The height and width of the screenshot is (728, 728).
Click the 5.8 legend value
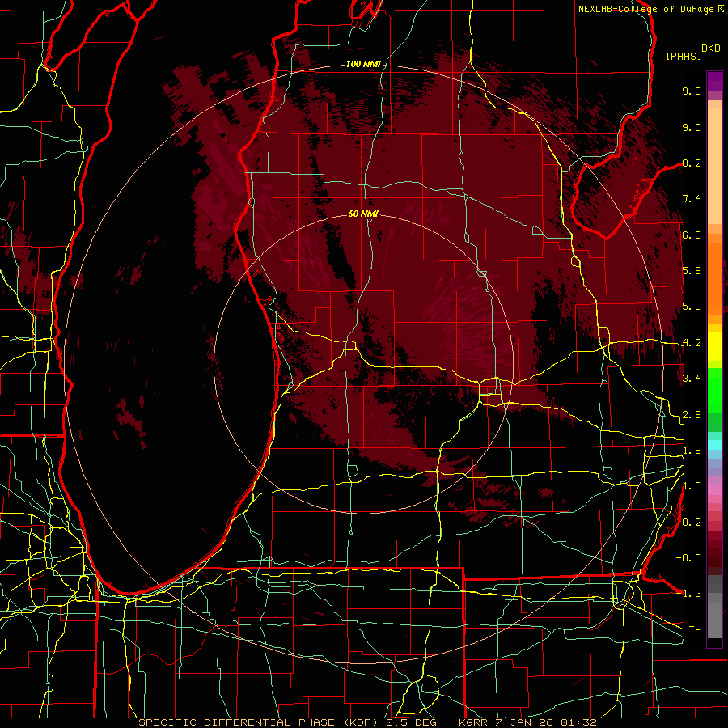click(x=692, y=271)
